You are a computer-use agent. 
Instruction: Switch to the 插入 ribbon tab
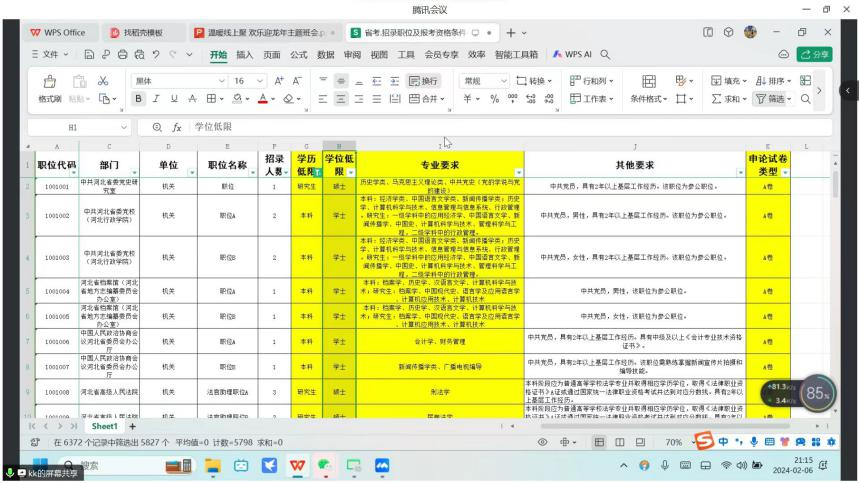pos(244,55)
